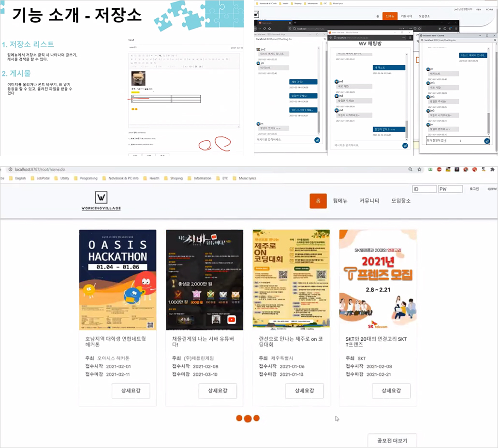Click the ID input field

tap(425, 189)
